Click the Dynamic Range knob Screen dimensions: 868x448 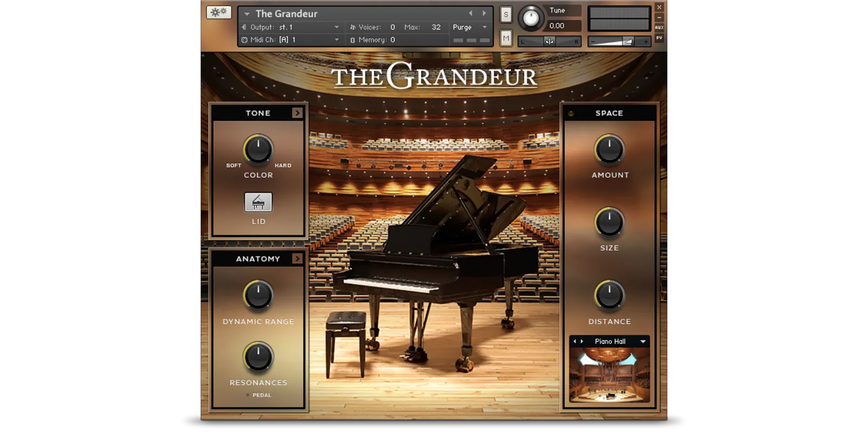click(x=258, y=295)
